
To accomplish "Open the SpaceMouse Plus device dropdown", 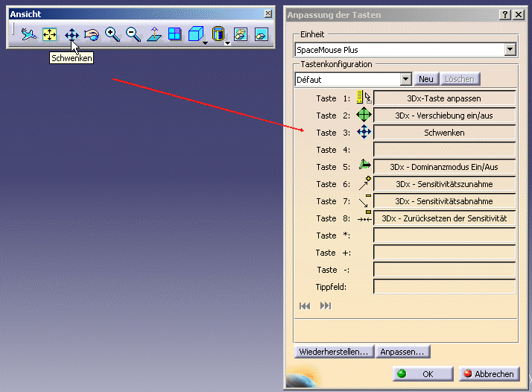I will [510, 49].
